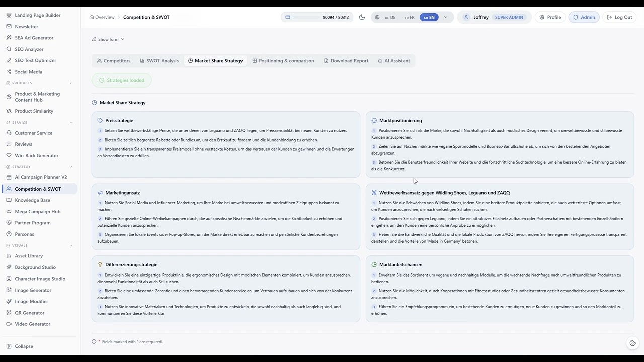Viewport: 644px width, 362px height.
Task: Switch language to DE
Action: coord(390,17)
